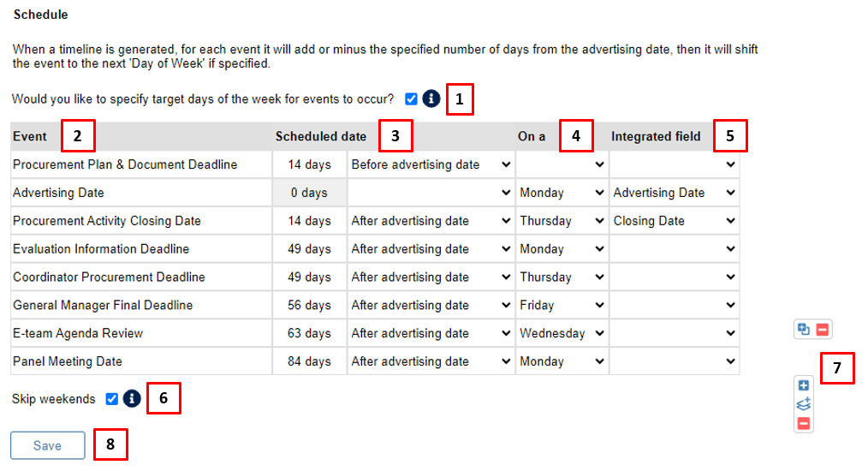
Task: Open 'Before advertising date' dropdown for Procurement Plan
Action: [x=431, y=164]
